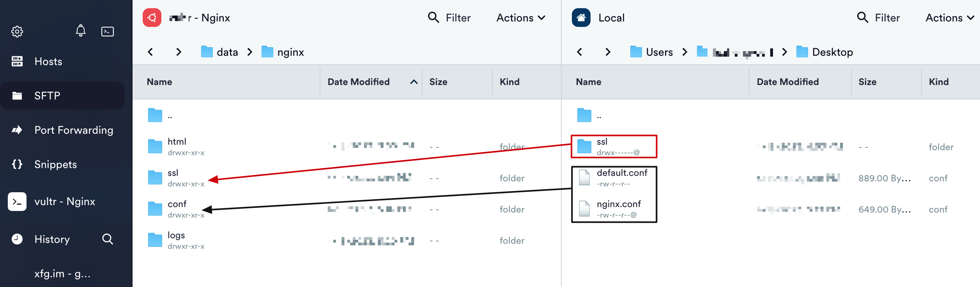
Task: Open Hosts in the sidebar
Action: coord(48,62)
